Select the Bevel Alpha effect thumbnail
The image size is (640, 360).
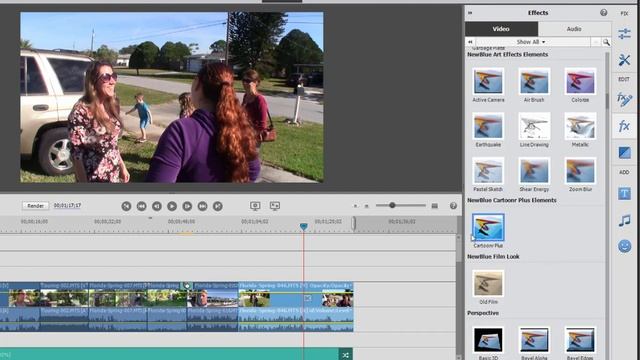pos(534,340)
